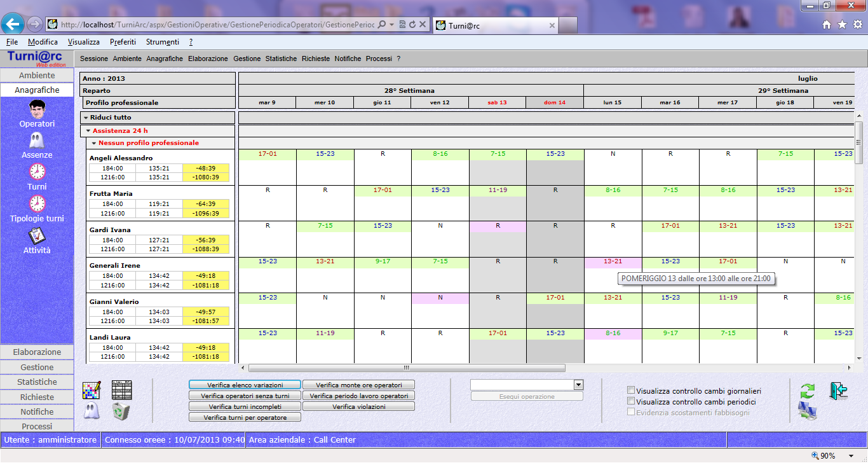Click the recycle bin icon
Viewport: 868px width, 463px height.
(x=121, y=411)
